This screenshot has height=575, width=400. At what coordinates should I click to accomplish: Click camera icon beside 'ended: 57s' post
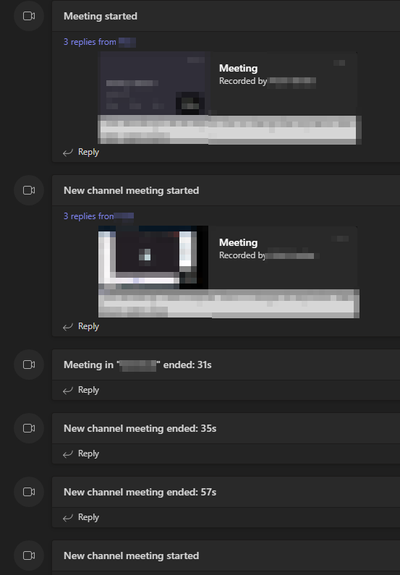(29, 492)
